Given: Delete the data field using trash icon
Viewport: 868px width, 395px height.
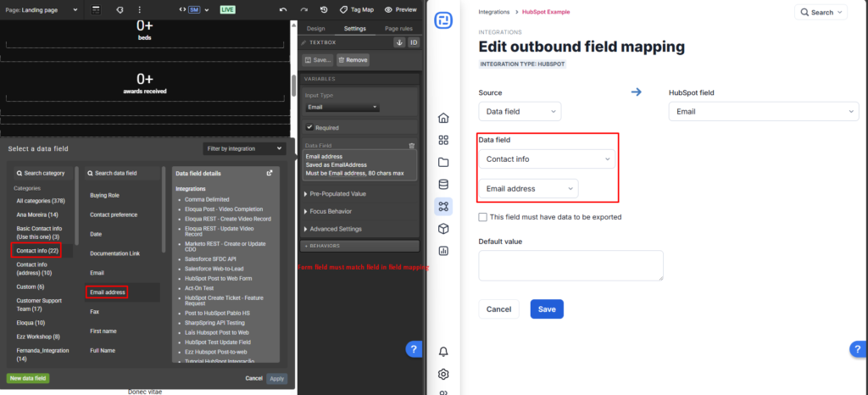Looking at the screenshot, I should (411, 146).
